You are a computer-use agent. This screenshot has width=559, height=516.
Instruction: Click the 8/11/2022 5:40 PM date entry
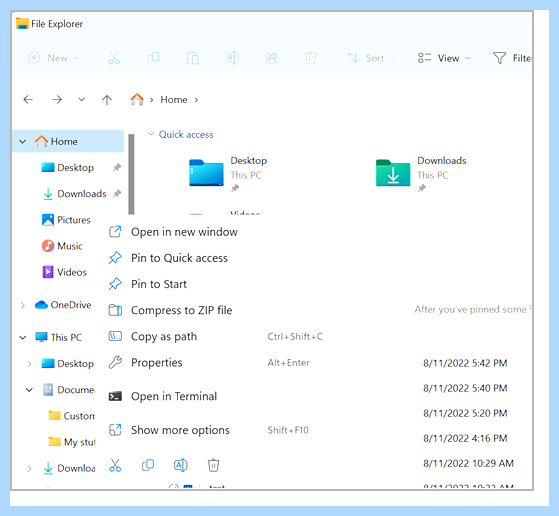pos(465,388)
